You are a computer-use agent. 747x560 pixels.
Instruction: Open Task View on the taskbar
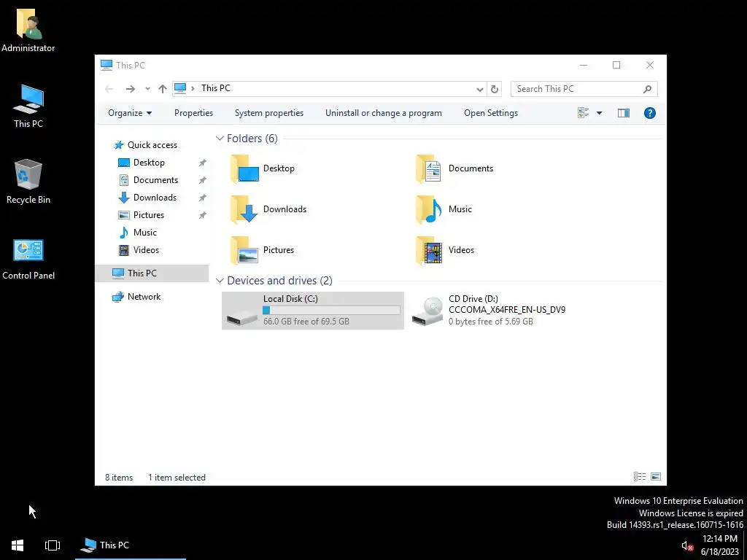(53, 545)
